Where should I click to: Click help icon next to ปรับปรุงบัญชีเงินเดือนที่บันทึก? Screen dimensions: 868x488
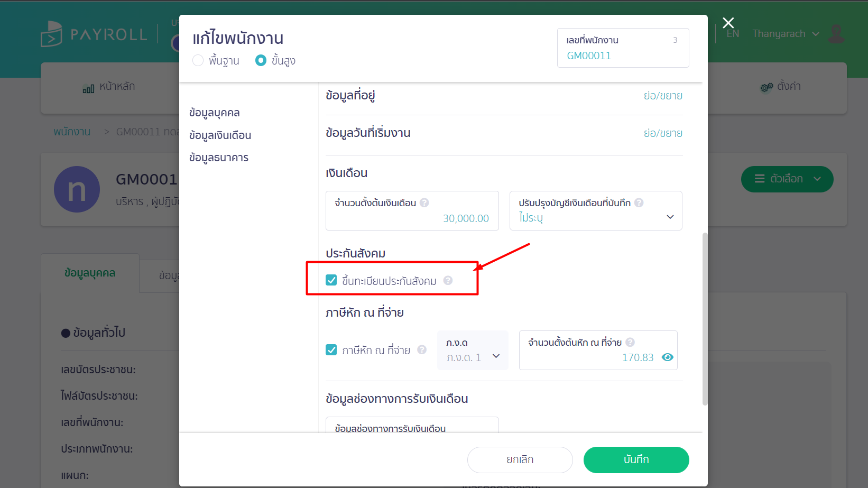[x=639, y=202]
